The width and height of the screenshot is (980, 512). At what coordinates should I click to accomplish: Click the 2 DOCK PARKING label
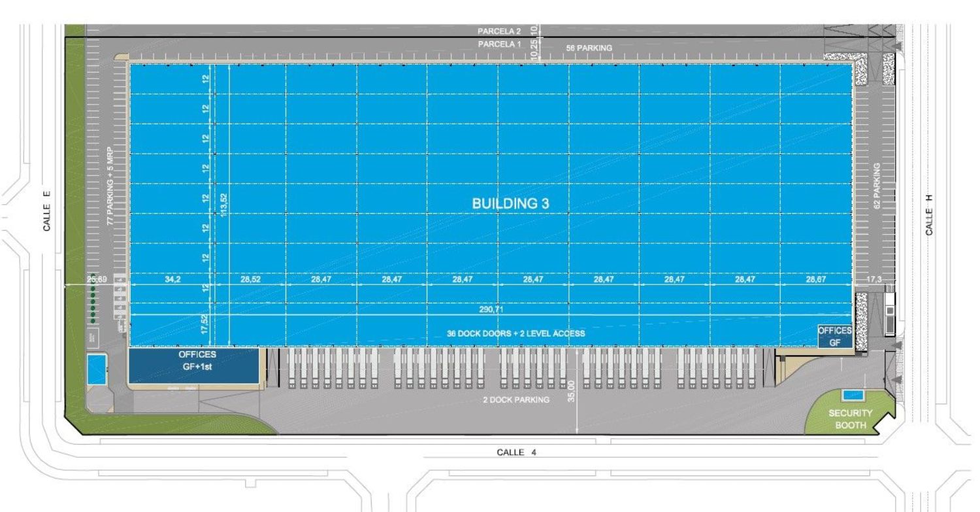pos(515,400)
